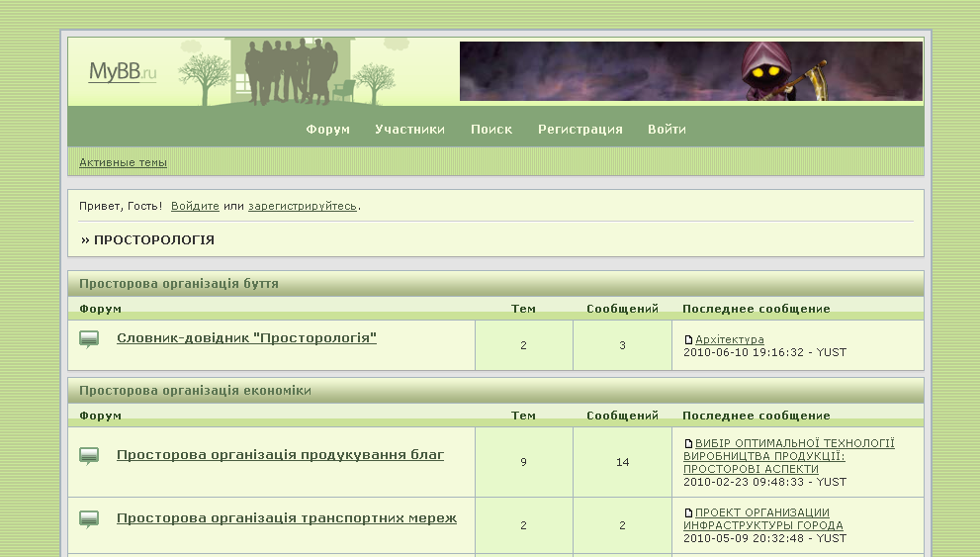This screenshot has height=557, width=980.
Task: Click the timestamp 2010-06-10 19:16:32 - YUST
Action: click(x=765, y=352)
